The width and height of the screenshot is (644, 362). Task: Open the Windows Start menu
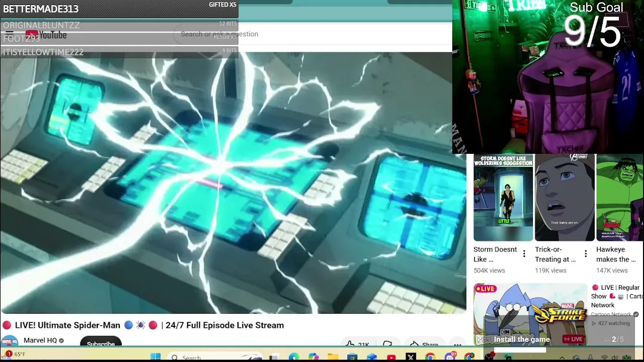click(x=155, y=357)
